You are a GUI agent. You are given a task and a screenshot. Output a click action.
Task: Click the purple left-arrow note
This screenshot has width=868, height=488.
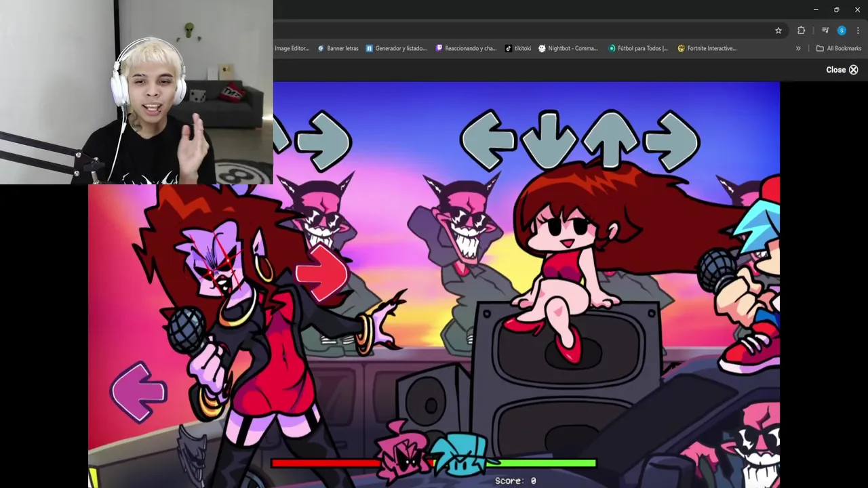coord(139,392)
